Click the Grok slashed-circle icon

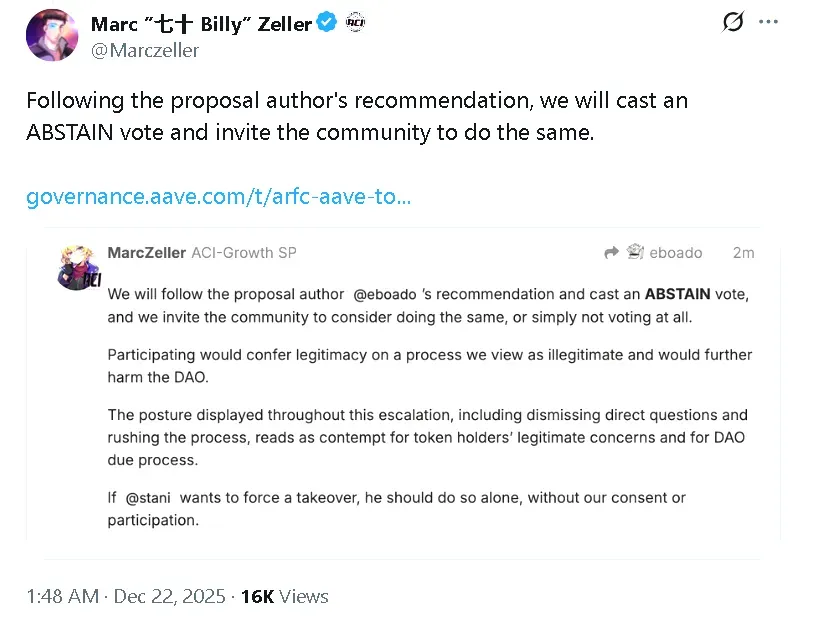click(x=733, y=22)
